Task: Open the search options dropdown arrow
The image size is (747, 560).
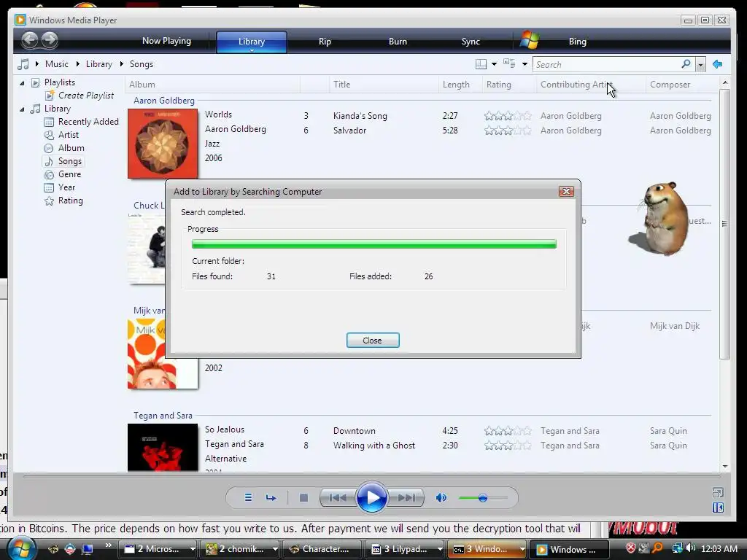Action: coord(700,65)
